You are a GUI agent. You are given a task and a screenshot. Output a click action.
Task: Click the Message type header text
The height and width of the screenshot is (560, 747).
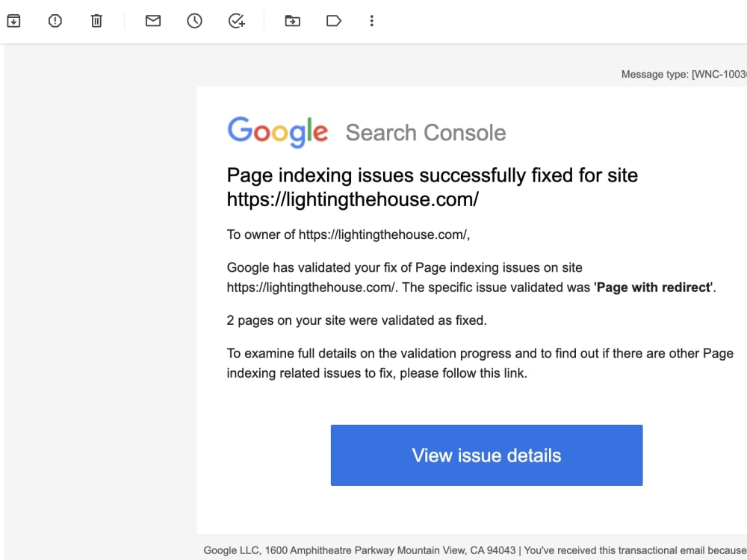[684, 74]
